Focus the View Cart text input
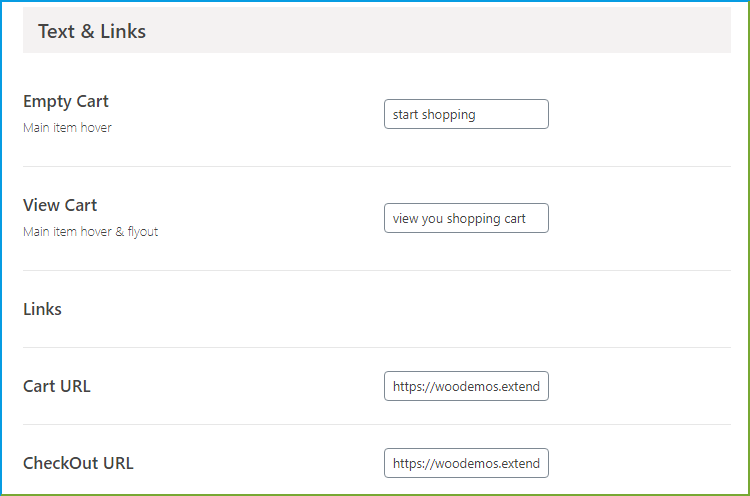Viewport: 750px width, 496px height. click(x=466, y=218)
